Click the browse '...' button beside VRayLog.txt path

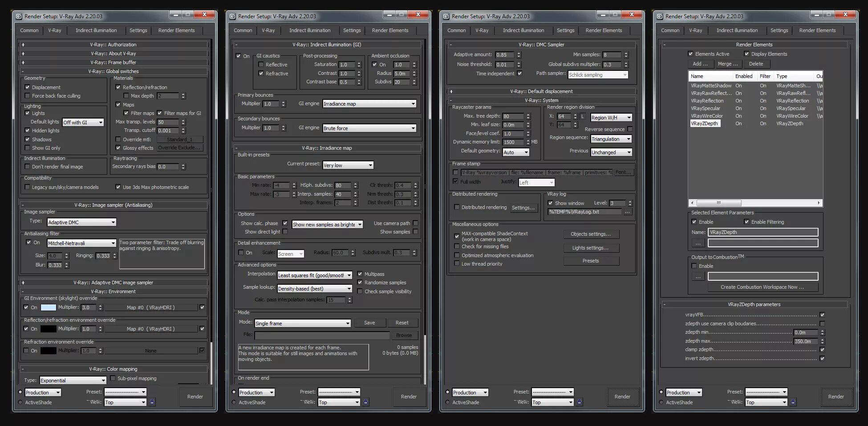click(x=627, y=212)
